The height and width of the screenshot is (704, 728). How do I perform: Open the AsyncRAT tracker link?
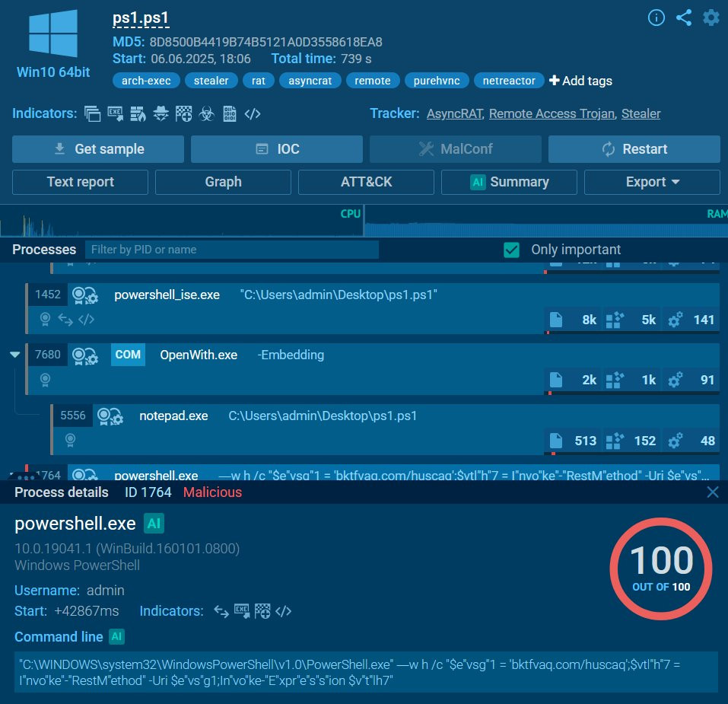pos(455,113)
